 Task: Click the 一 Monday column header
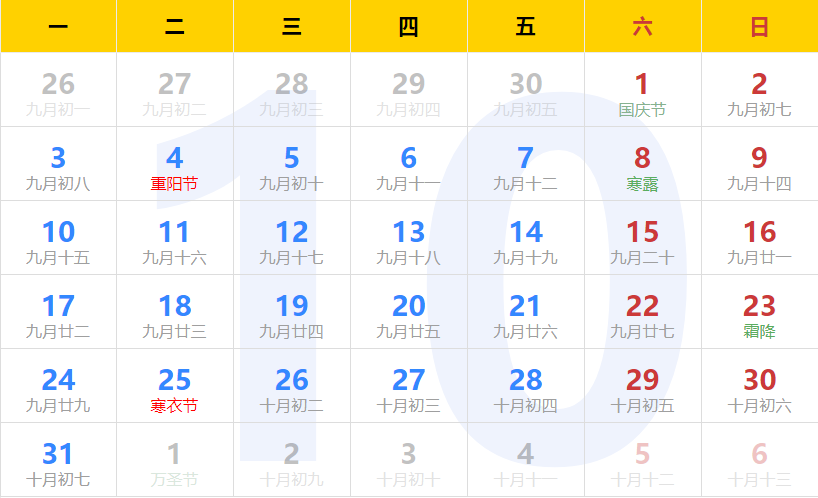(58, 27)
